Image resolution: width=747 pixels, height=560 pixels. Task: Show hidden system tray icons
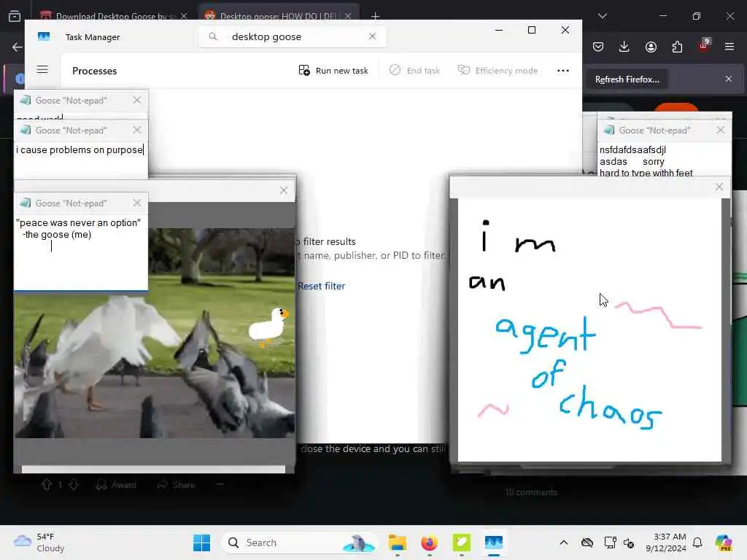[x=564, y=542]
